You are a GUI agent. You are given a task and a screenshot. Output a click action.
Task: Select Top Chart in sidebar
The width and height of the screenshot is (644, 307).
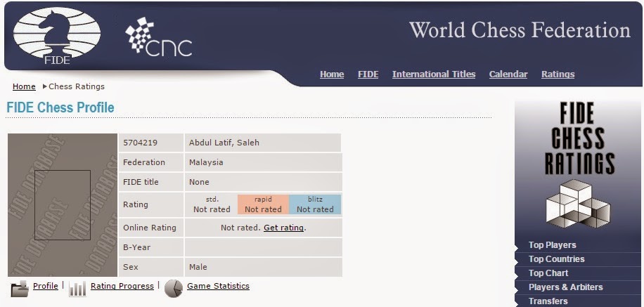[x=548, y=273]
